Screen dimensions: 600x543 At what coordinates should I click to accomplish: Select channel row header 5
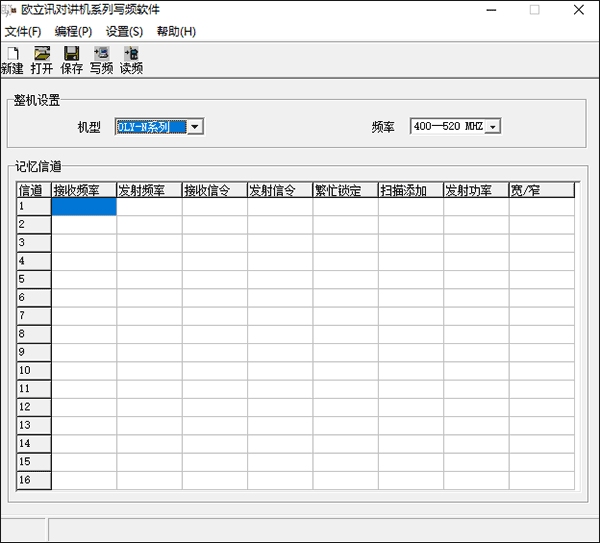[x=34, y=280]
